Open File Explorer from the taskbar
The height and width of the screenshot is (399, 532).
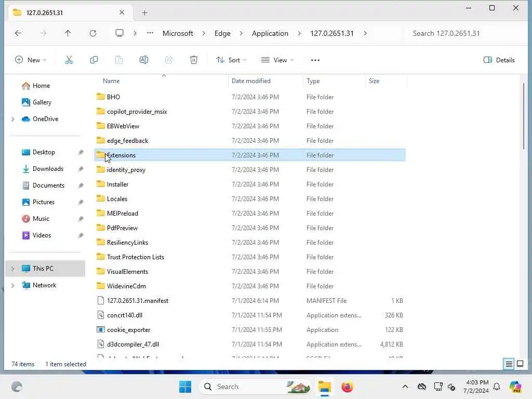point(324,387)
